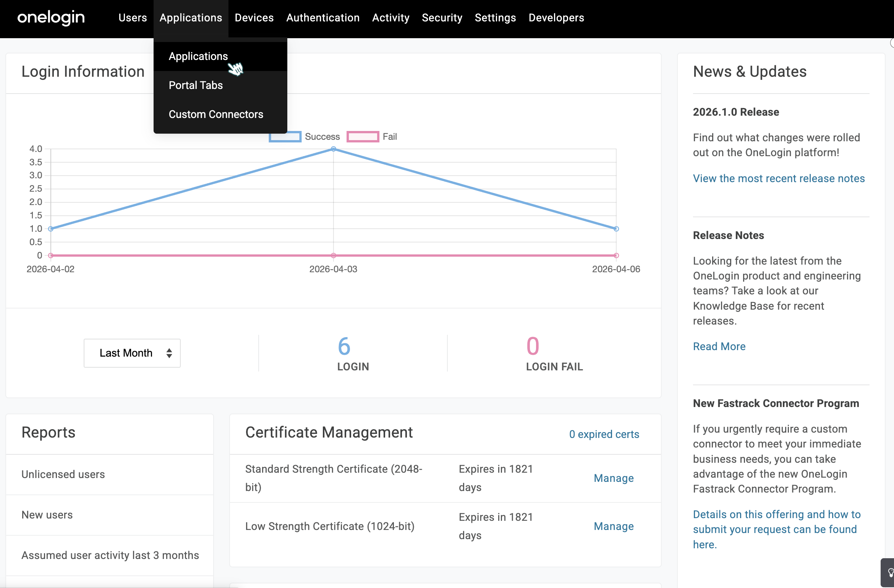Viewport: 894px width, 588px height.
Task: Open the Settings menu
Action: click(x=495, y=18)
